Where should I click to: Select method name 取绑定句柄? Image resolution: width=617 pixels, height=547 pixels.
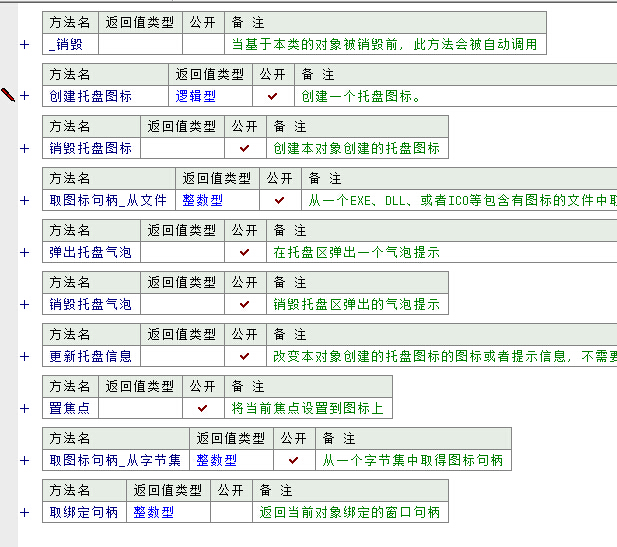coord(84,512)
